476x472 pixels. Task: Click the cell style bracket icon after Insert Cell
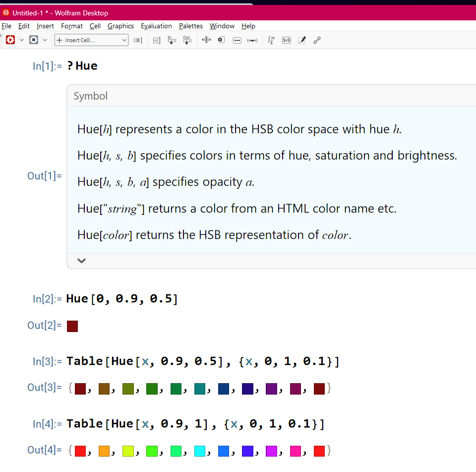(138, 40)
